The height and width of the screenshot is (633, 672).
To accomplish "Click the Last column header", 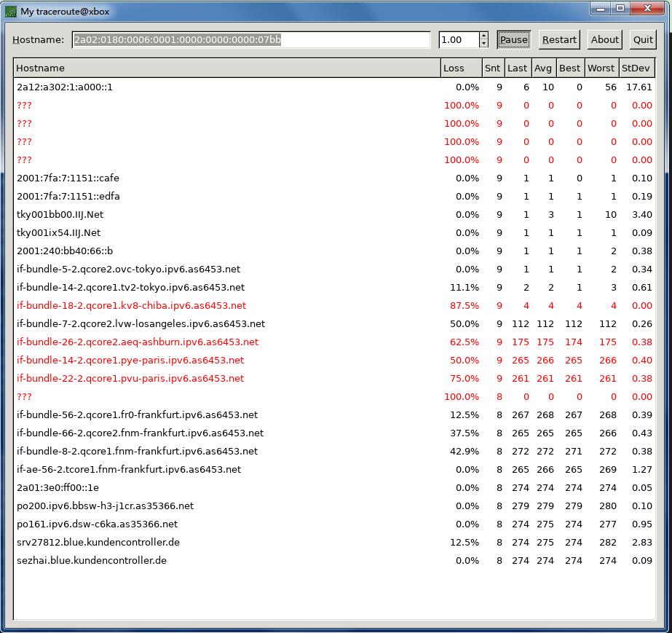I will point(517,68).
